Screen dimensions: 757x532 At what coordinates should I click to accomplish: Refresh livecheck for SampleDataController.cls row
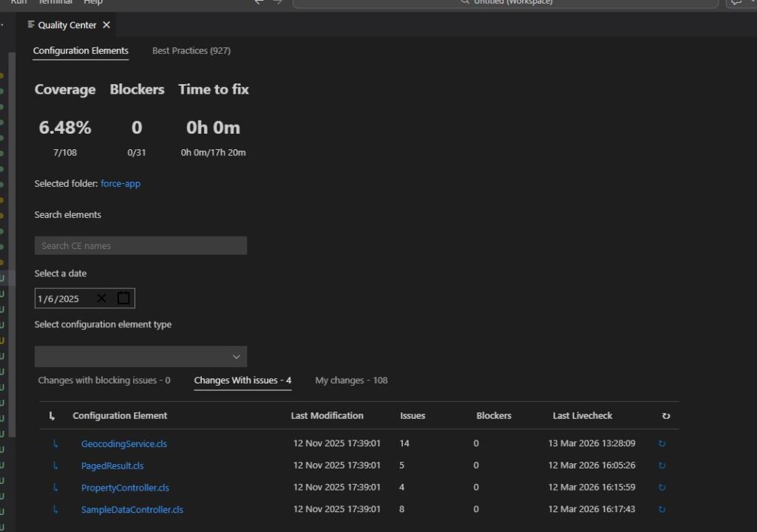pyautogui.click(x=662, y=510)
